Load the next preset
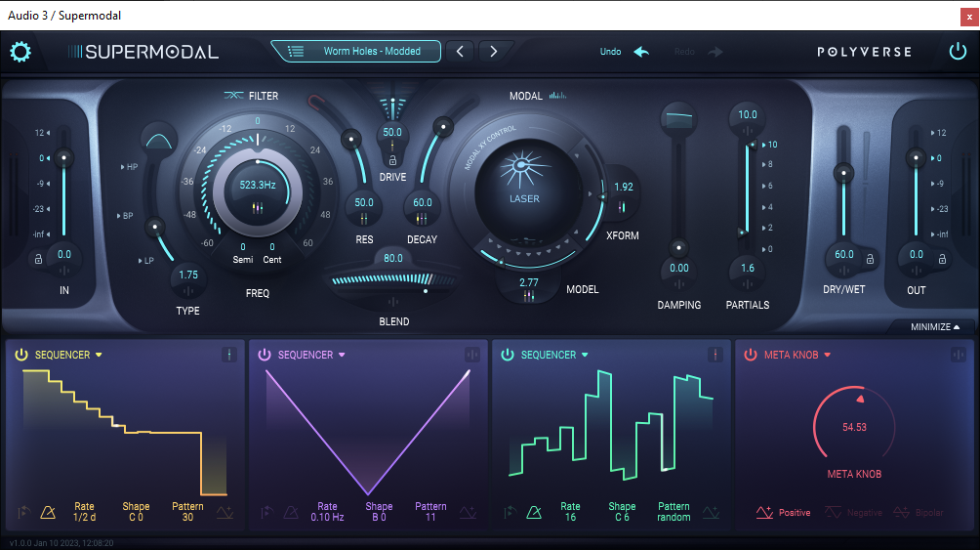Viewport: 980px width, 550px height. 493,52
